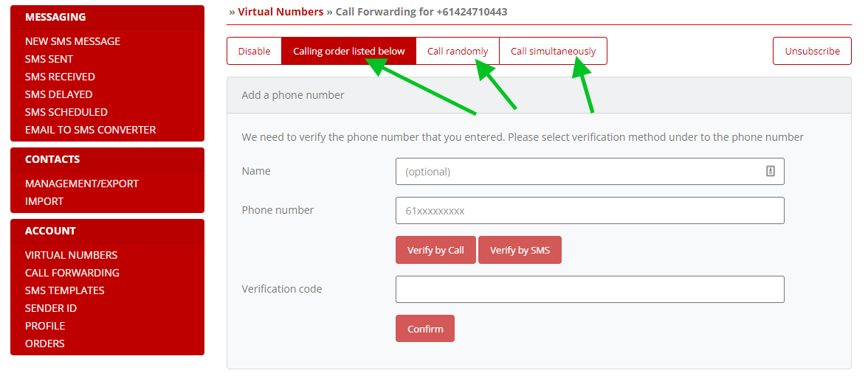Viewport: 868px width, 387px height.
Task: Open Email to SMS Converter
Action: click(x=90, y=130)
